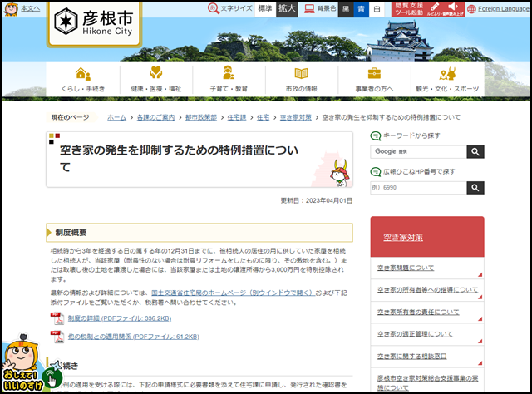Open 他の税制との適用関係 PDF link
This screenshot has height=394, width=532.
pos(134,337)
